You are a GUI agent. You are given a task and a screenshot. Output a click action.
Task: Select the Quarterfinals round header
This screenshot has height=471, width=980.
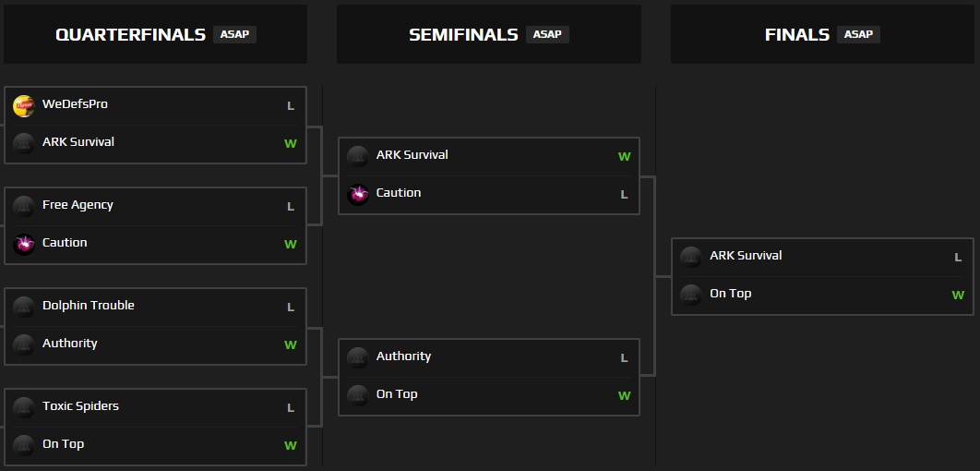[x=130, y=35]
